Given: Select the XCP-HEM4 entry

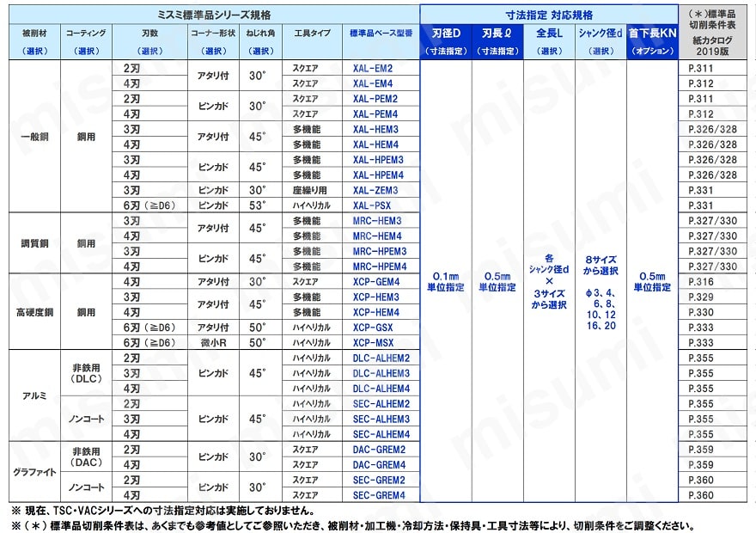Looking at the screenshot, I should [x=376, y=313].
